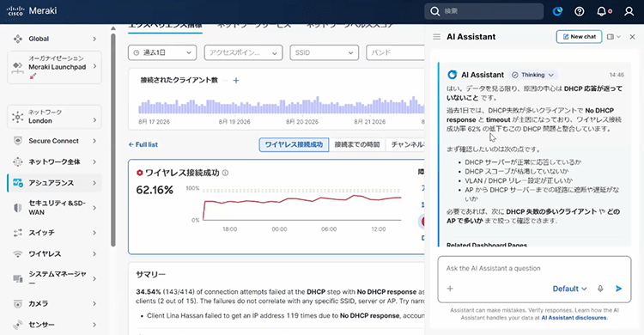Click the Related Dashboard Pages heading
The width and height of the screenshot is (644, 335).
tap(487, 245)
